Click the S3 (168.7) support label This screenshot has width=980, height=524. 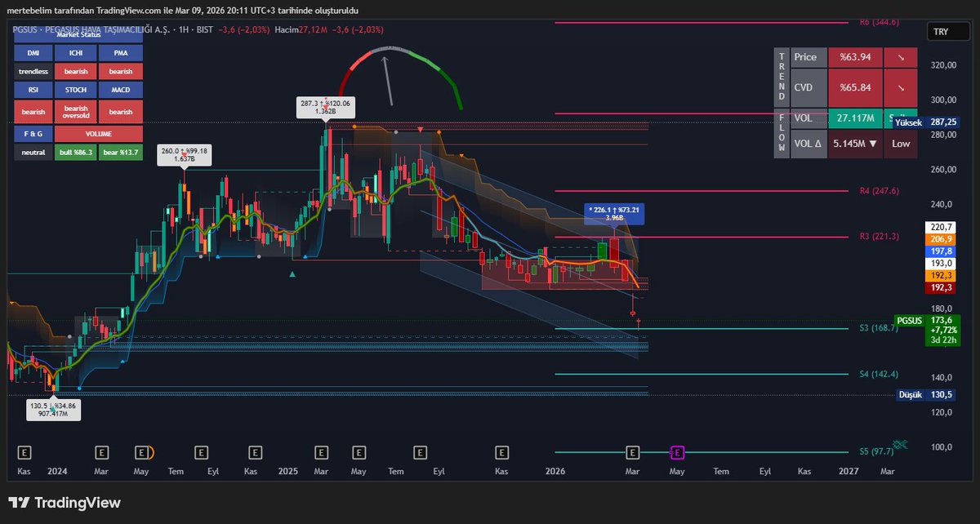(879, 329)
